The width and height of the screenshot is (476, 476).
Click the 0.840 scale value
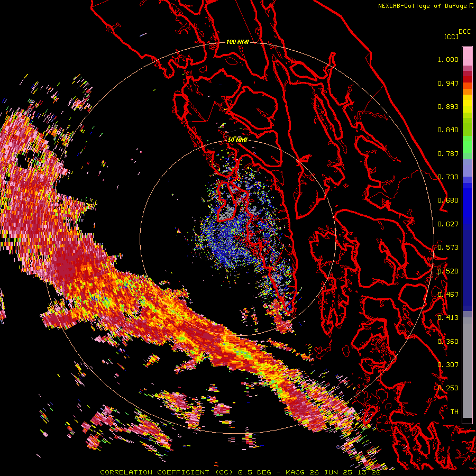448,130
